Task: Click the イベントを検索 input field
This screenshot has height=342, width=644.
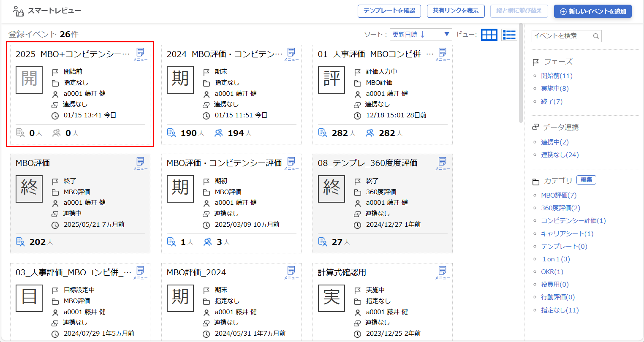Action: point(561,36)
